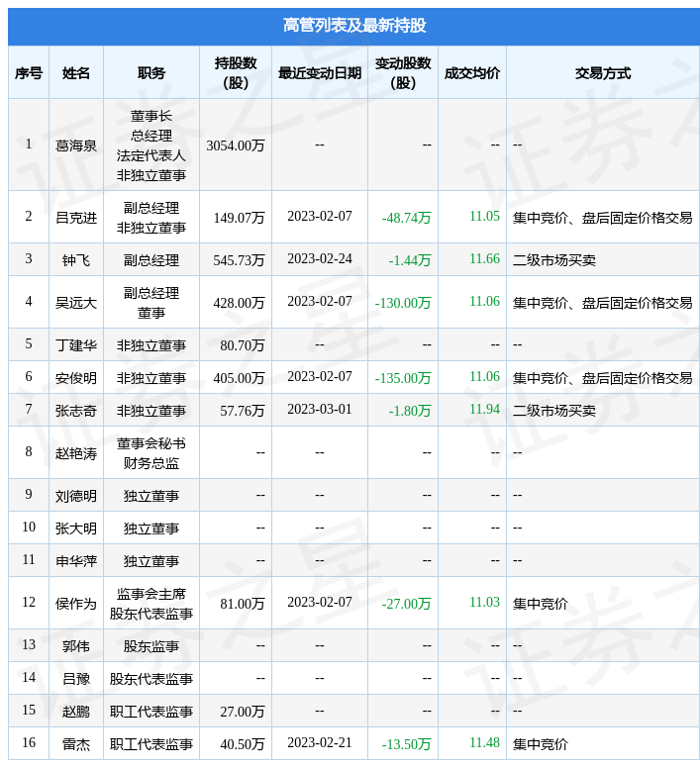Select the name 丁建华
This screenshot has width=700, height=768.
pyautogui.click(x=76, y=345)
